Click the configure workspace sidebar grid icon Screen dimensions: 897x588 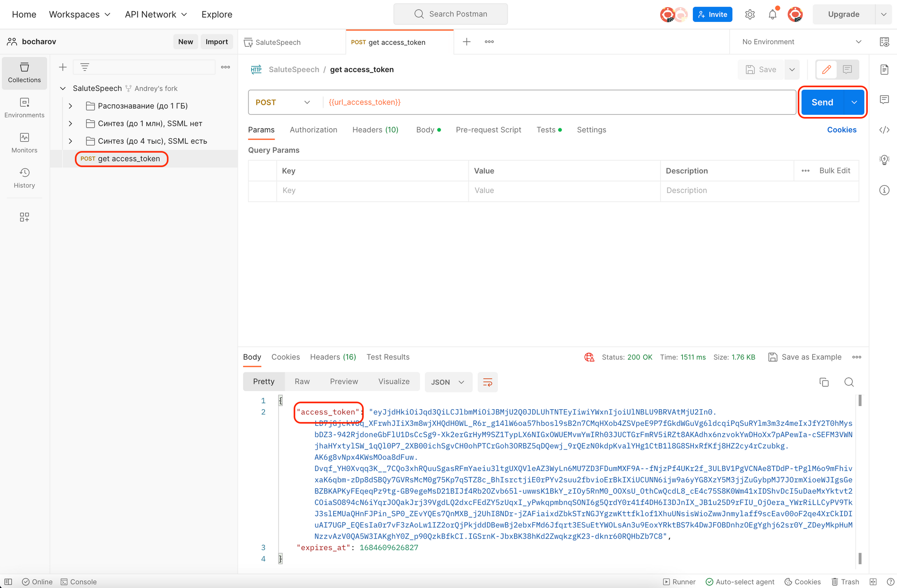click(x=24, y=217)
